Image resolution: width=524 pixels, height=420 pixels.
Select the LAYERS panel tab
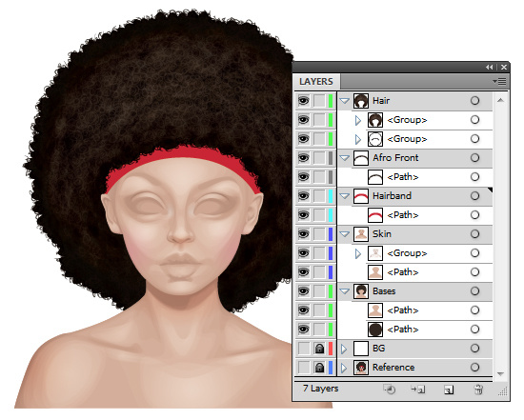pos(316,82)
